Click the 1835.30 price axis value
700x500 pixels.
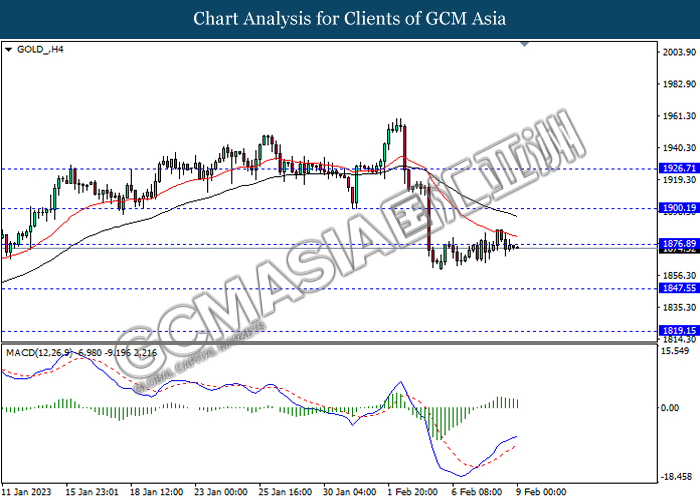point(679,307)
